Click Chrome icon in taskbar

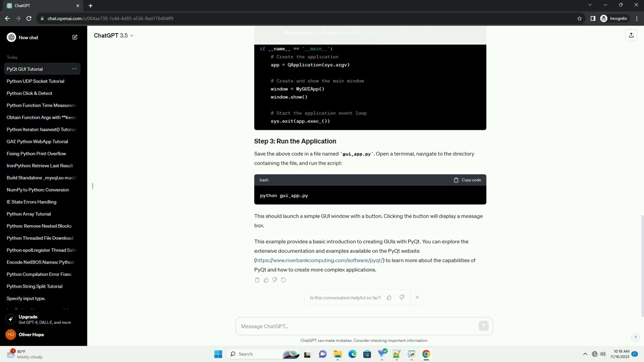tap(426, 354)
